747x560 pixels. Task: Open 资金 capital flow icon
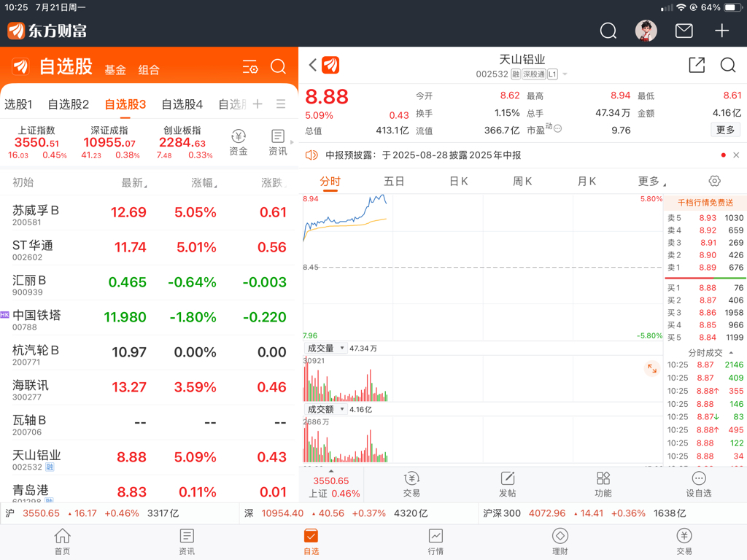tap(239, 142)
